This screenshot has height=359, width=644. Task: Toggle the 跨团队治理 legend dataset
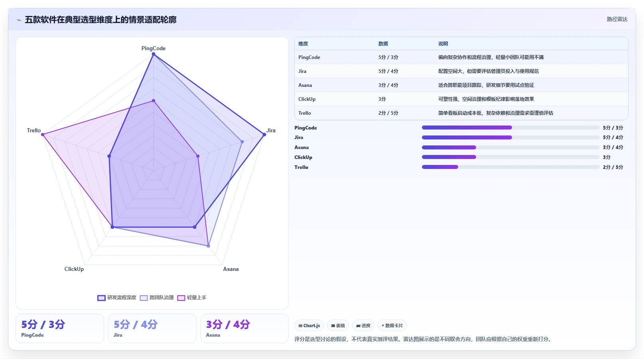point(157,298)
